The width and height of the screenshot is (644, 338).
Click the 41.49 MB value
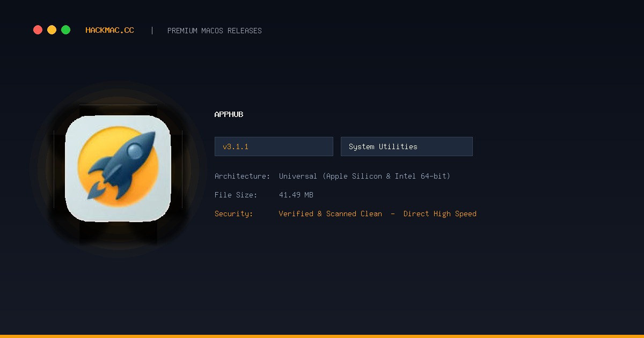tap(296, 195)
